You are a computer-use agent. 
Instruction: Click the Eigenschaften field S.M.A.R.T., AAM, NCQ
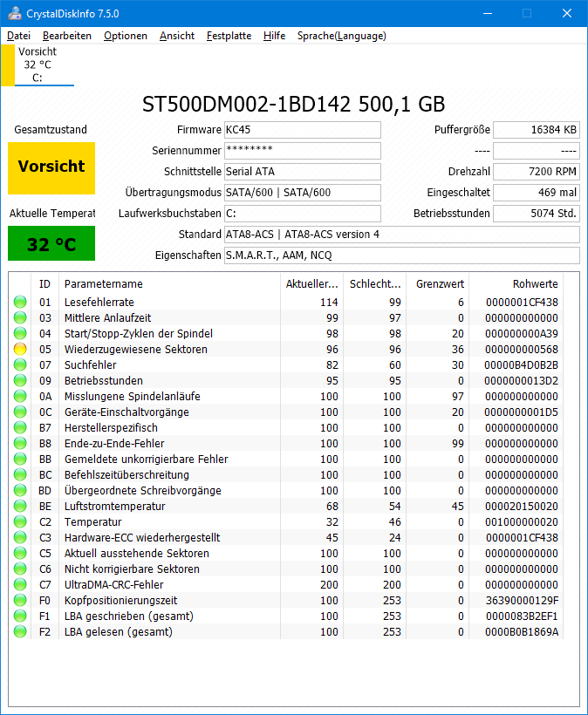pos(402,255)
